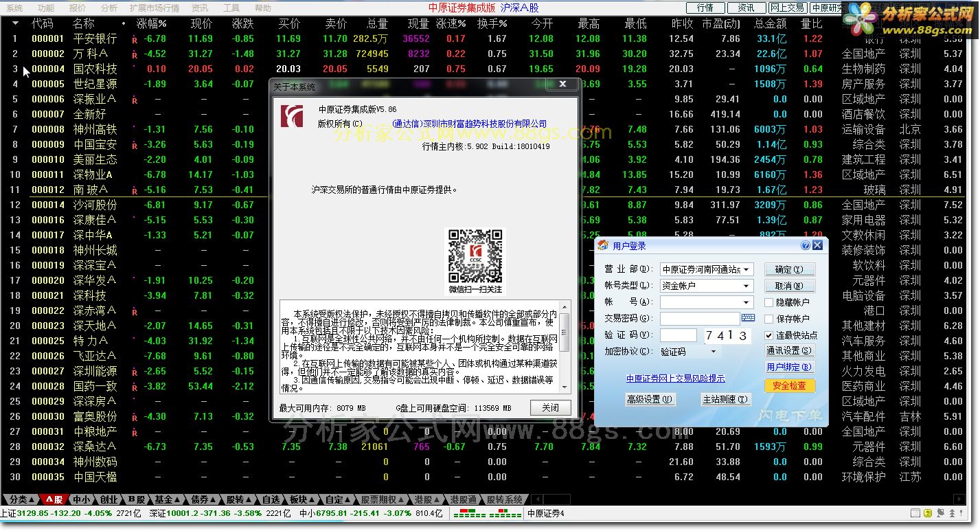Viewport: 980px width, 531px height.
Task: Open 通讯设置 button
Action: point(790,350)
